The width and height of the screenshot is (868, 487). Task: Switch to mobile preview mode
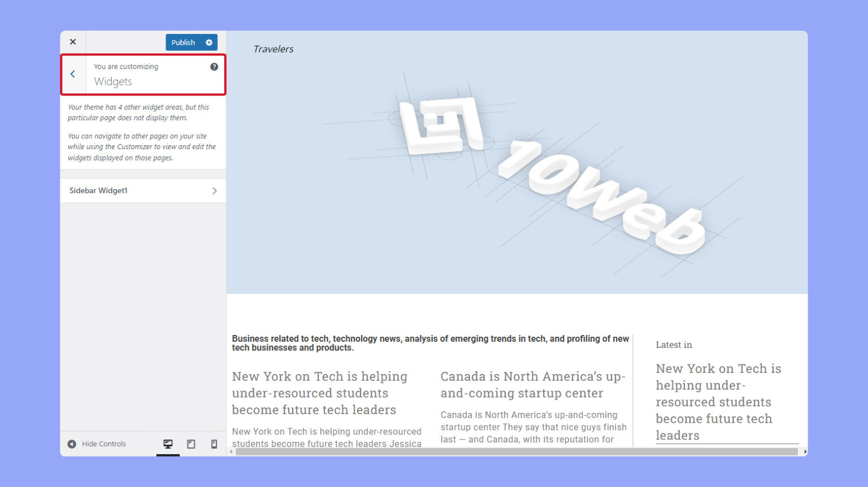pos(214,444)
